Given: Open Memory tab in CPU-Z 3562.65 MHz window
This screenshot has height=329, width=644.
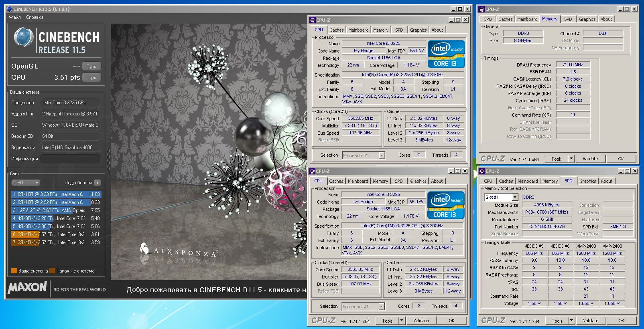Looking at the screenshot, I should (x=381, y=30).
